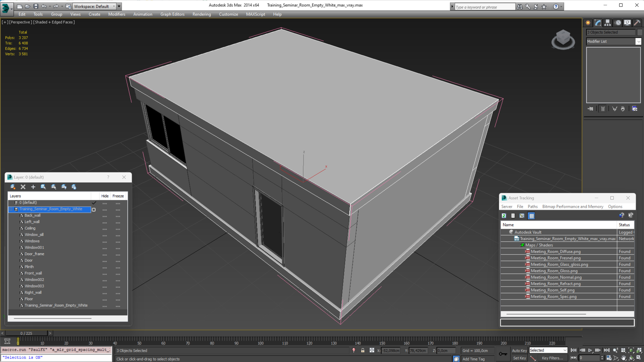Screen dimensions: 644x362
Task: Collapse the Training_Seminar_Room_Empty_White layer tree
Action: point(11,209)
